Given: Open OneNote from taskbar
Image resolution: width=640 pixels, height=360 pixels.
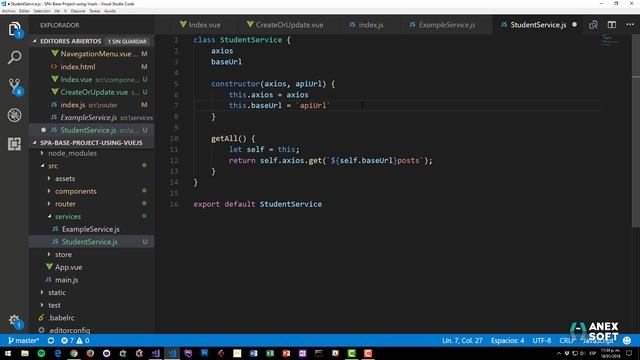Looking at the screenshot, I should 302,353.
